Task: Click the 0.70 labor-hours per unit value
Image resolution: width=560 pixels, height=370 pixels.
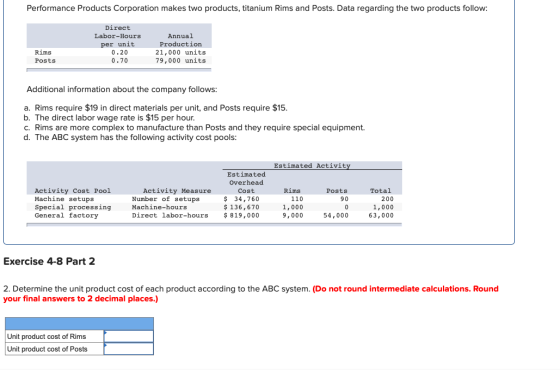Action: coord(119,61)
